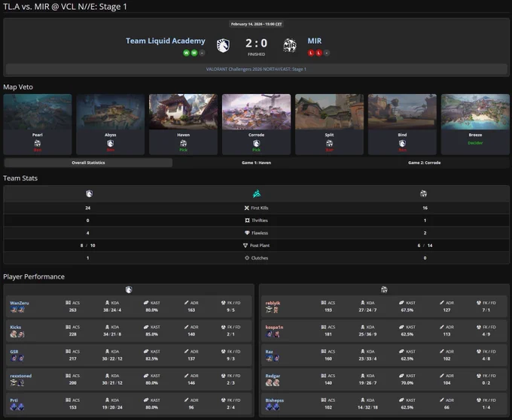Image resolution: width=512 pixels, height=420 pixels.
Task: Click the Team Liquid Academy logo in header
Action: pyautogui.click(x=224, y=45)
